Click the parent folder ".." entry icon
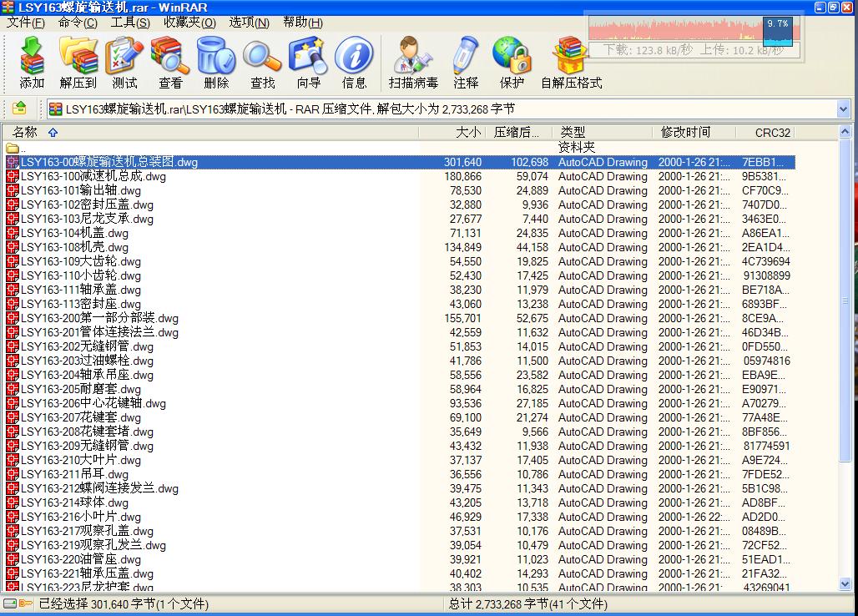This screenshot has height=616, width=858. coord(13,149)
